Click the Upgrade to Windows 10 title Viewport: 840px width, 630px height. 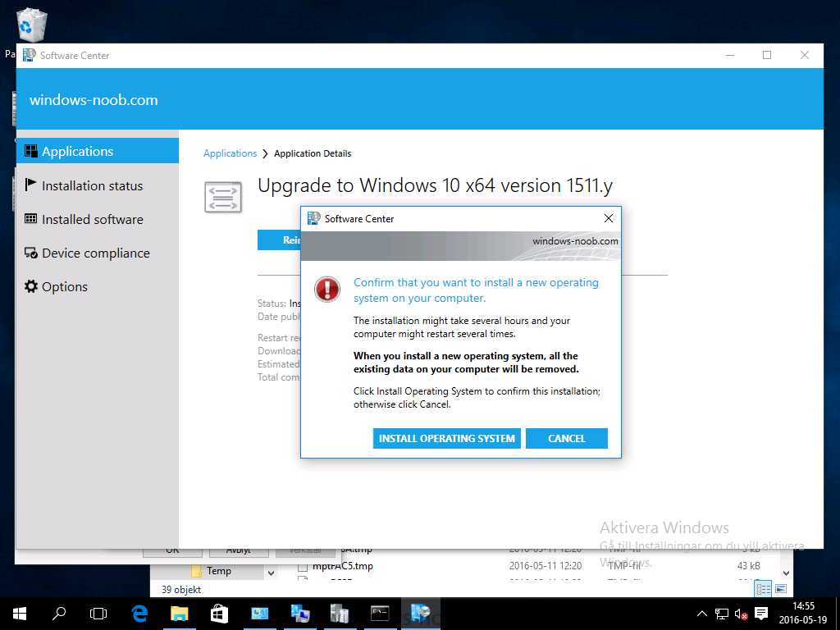[435, 185]
